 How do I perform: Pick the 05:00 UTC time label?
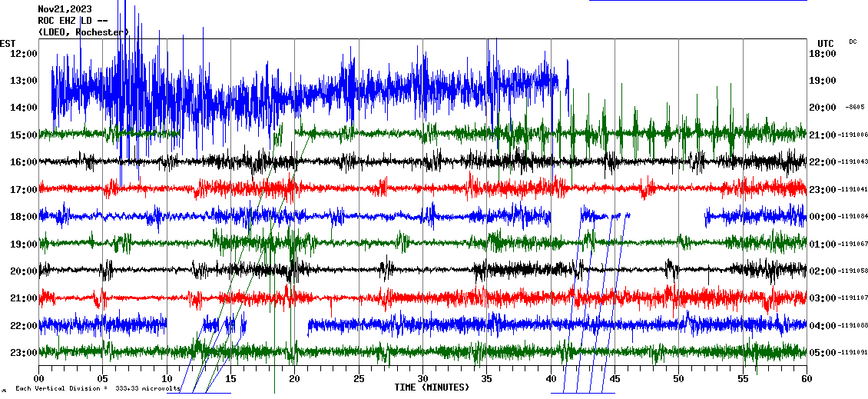coord(823,352)
